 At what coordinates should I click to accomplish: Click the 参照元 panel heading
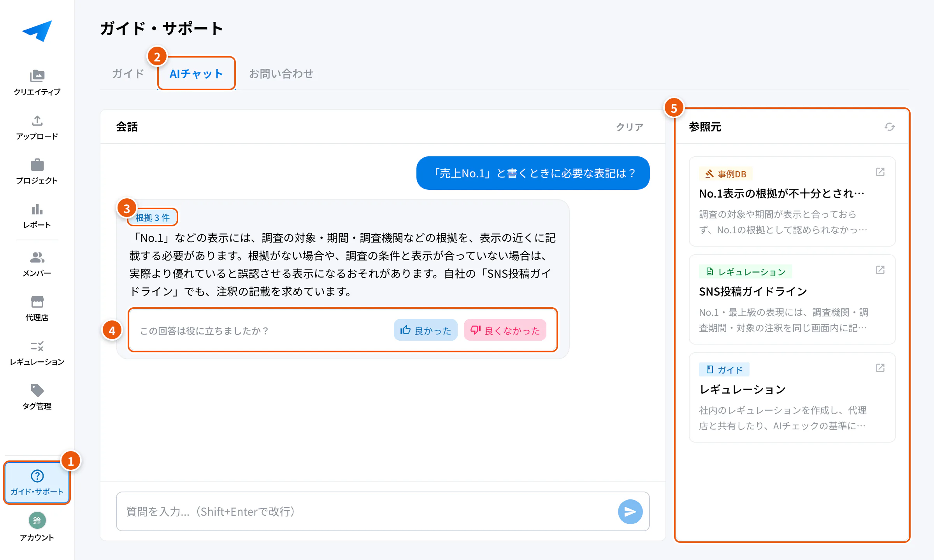tap(705, 127)
